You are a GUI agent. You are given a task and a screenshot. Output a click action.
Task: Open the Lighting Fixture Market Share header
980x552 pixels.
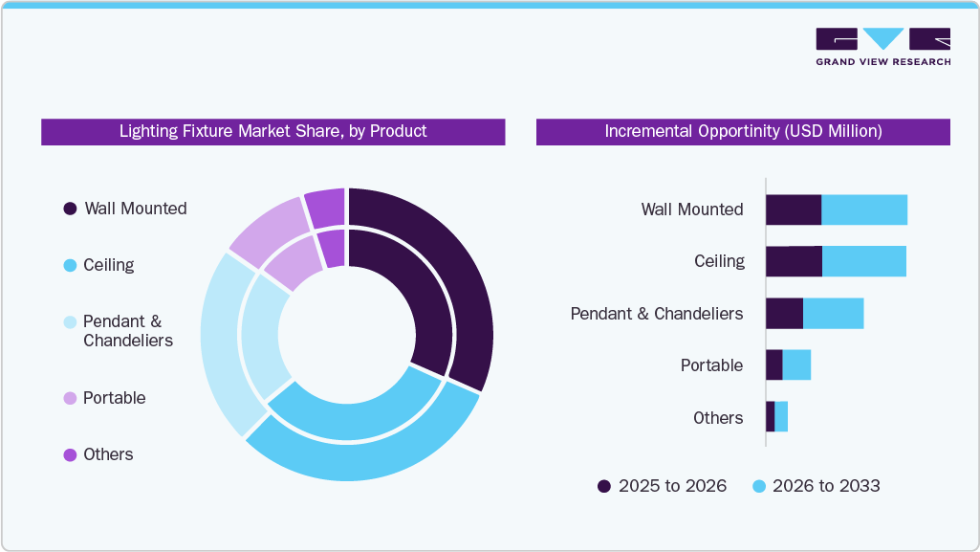click(x=272, y=132)
